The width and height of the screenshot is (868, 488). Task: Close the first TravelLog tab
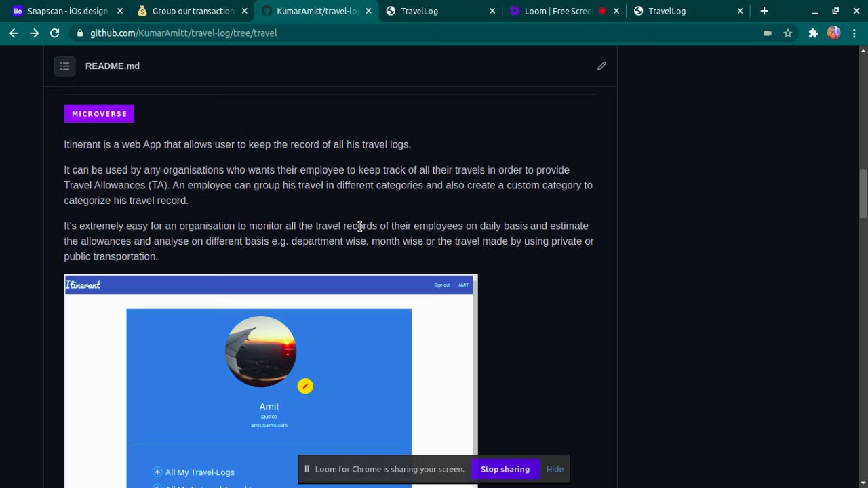tap(492, 11)
